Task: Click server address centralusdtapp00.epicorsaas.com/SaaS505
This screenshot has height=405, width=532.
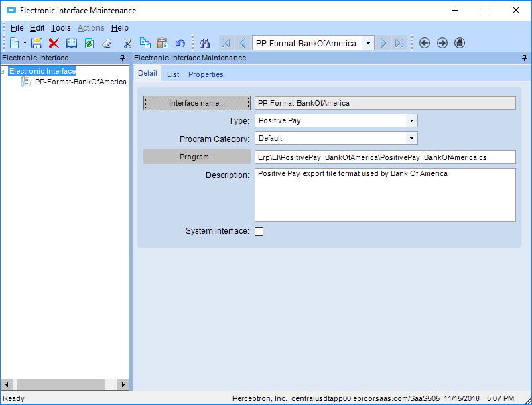Action: 365,398
